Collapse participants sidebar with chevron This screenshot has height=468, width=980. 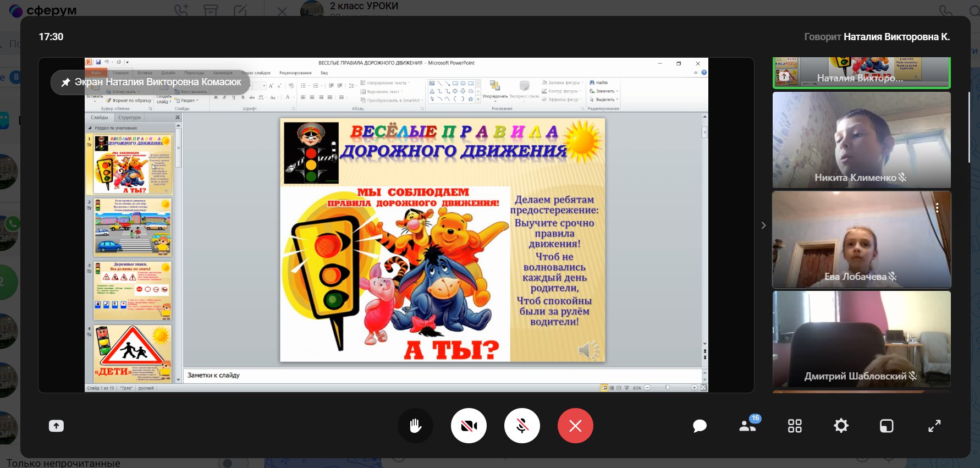[x=763, y=225]
